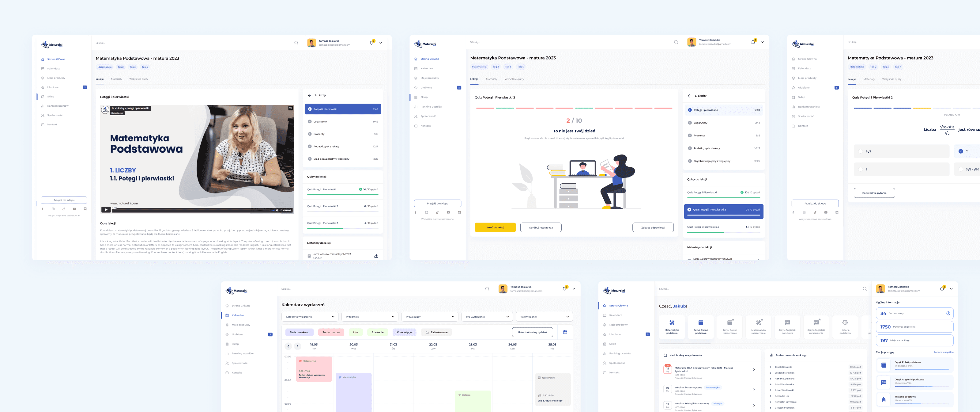Open Matematyka podstawa subject card on dashboard
The width and height of the screenshot is (980, 412).
pos(672,327)
